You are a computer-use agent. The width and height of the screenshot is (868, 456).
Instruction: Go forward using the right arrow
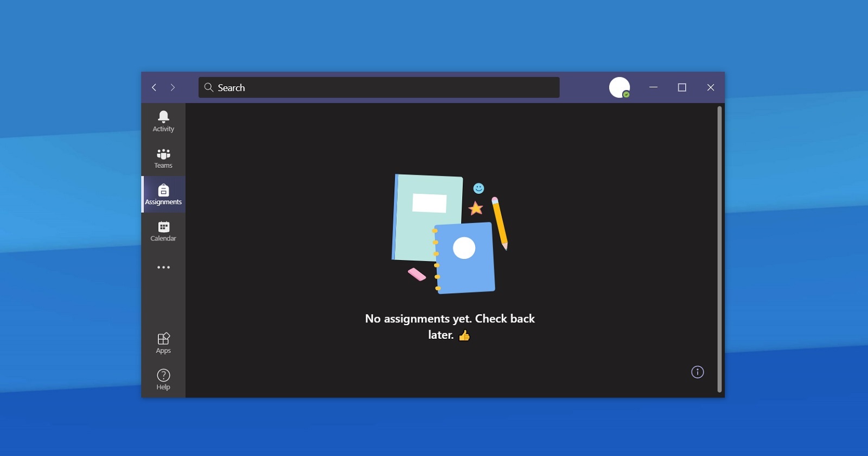coord(173,87)
